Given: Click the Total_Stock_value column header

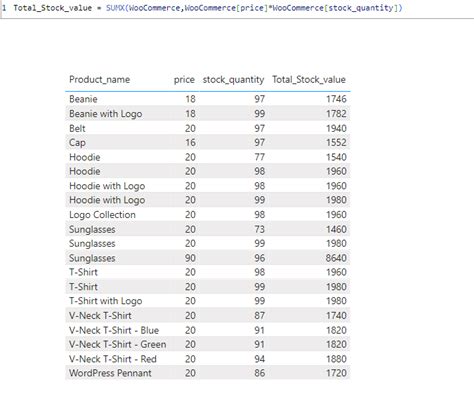Looking at the screenshot, I should [309, 80].
